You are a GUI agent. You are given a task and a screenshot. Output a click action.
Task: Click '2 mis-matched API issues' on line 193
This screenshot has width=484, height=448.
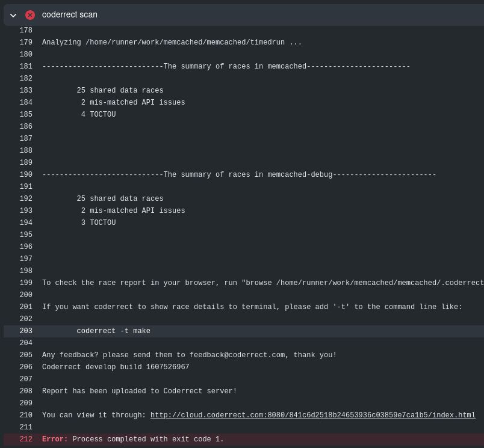(x=133, y=210)
